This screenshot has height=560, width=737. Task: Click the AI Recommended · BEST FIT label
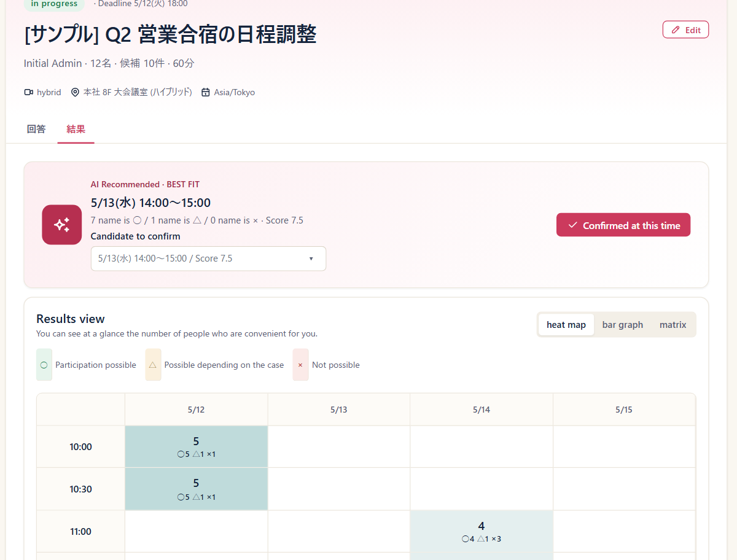point(145,184)
